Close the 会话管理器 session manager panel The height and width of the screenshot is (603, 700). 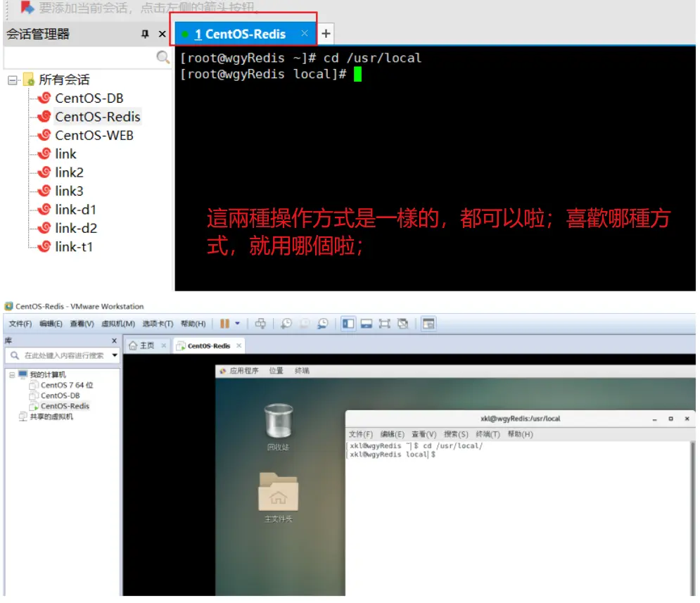click(x=162, y=34)
